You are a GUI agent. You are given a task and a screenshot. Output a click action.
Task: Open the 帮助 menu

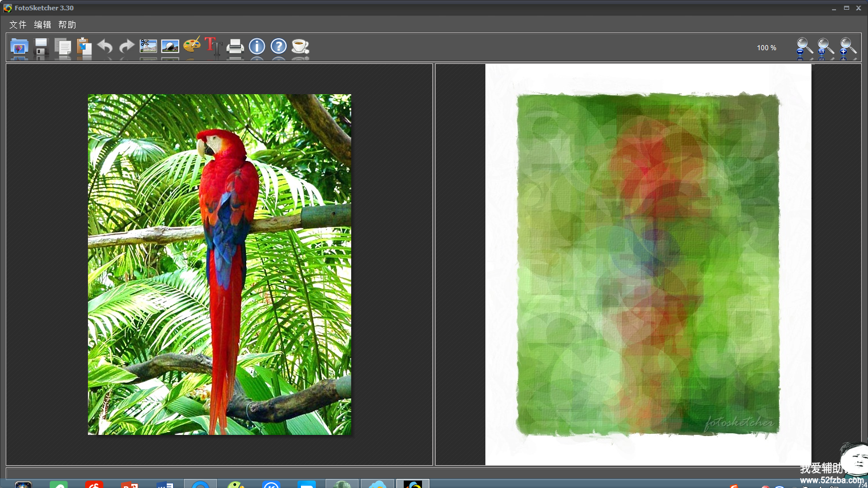pyautogui.click(x=67, y=25)
